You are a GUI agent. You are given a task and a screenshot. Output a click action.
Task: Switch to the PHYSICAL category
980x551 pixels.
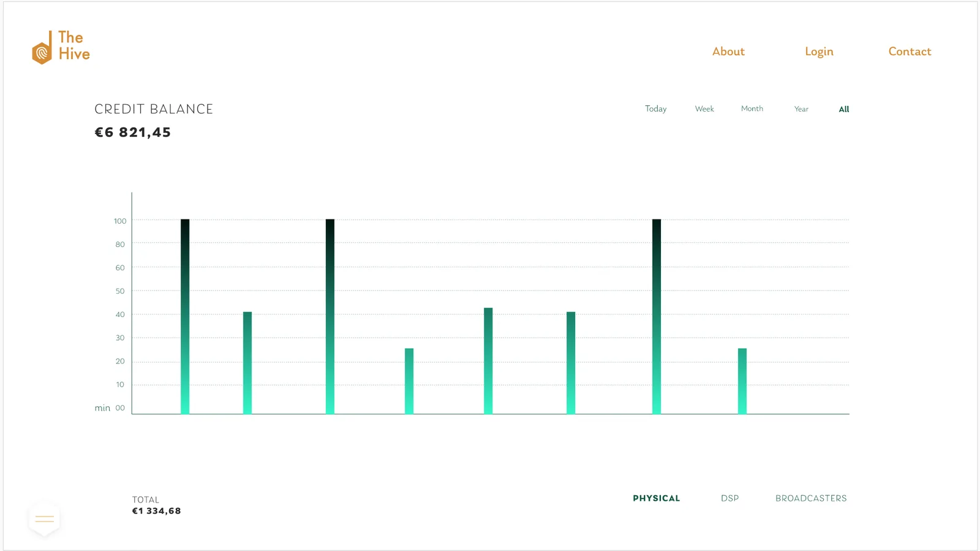657,498
